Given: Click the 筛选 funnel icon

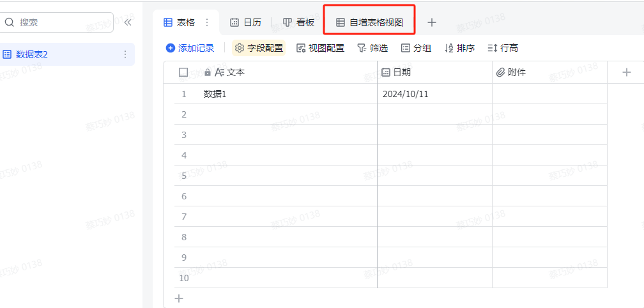Looking at the screenshot, I should (362, 48).
